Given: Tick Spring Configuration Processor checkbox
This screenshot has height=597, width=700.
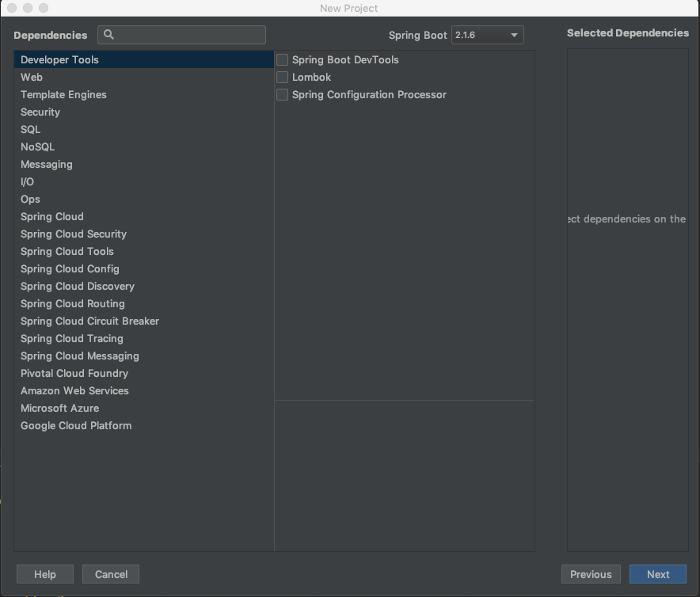Looking at the screenshot, I should tap(282, 95).
